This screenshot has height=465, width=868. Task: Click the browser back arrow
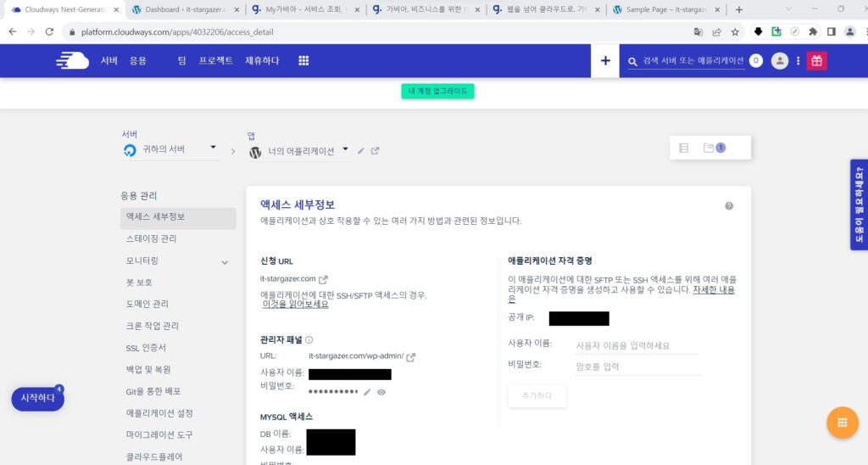[x=12, y=32]
